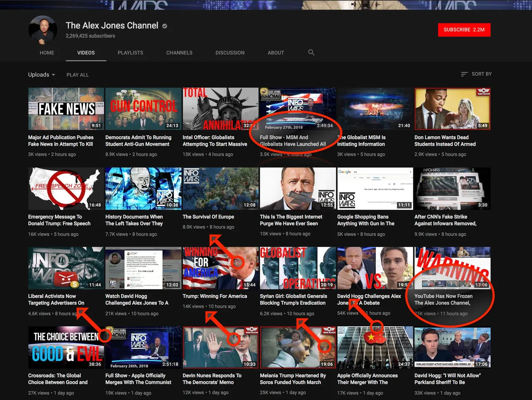This screenshot has height=400, width=532.
Task: Open the Globalist Operatives thumbnail
Action: (x=298, y=268)
